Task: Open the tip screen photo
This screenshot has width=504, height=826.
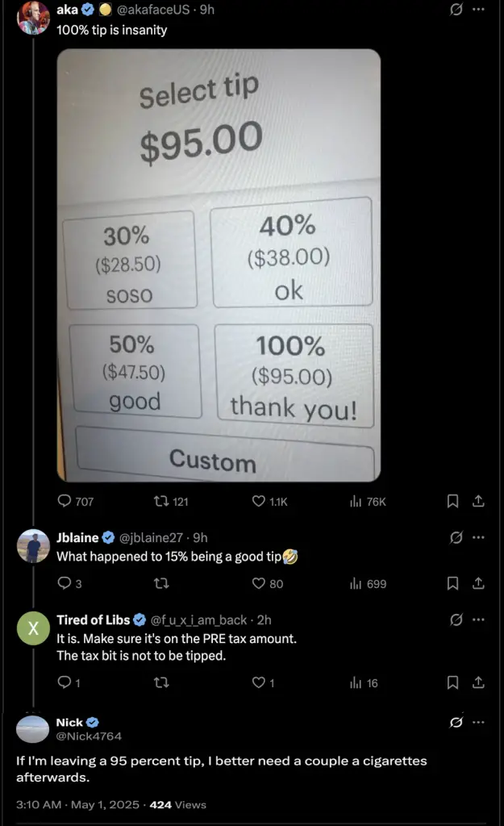Action: point(219,265)
